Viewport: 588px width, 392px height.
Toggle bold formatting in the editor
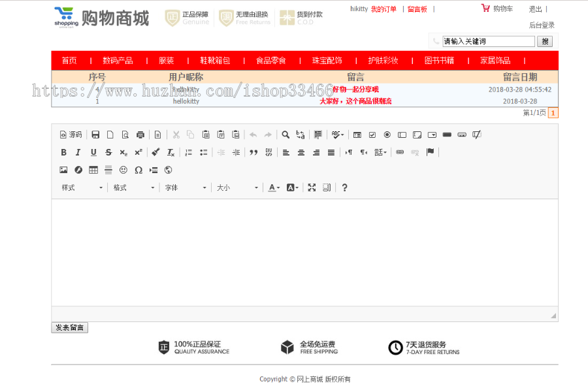click(62, 152)
